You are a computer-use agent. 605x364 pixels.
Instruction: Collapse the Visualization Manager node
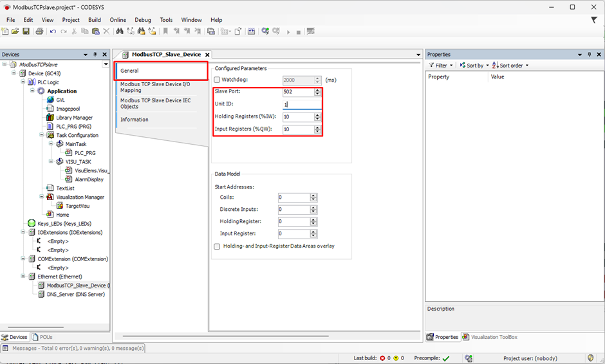[41, 197]
